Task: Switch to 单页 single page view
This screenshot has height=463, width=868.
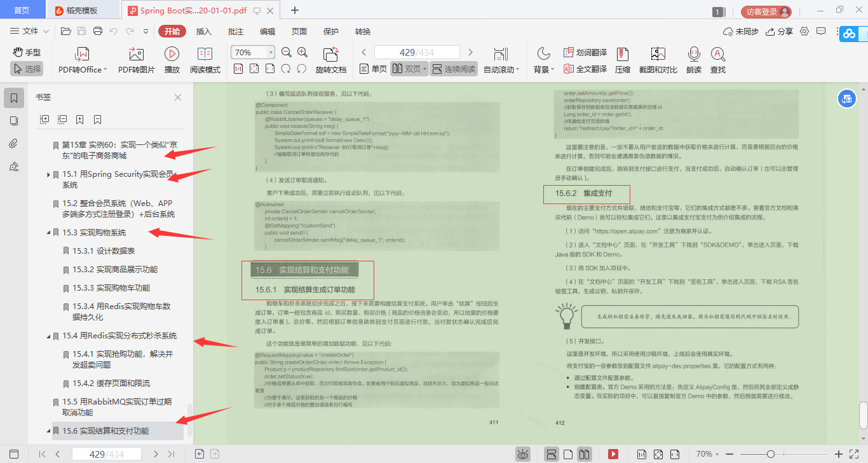Action: [373, 69]
